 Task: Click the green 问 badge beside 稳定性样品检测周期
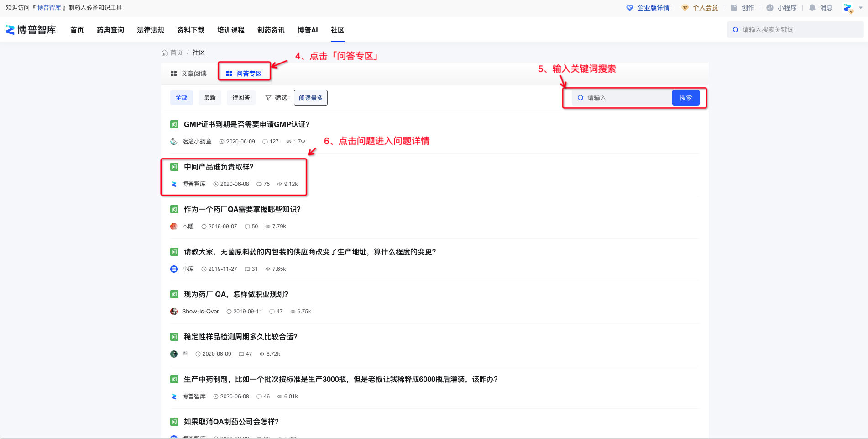[x=174, y=337]
